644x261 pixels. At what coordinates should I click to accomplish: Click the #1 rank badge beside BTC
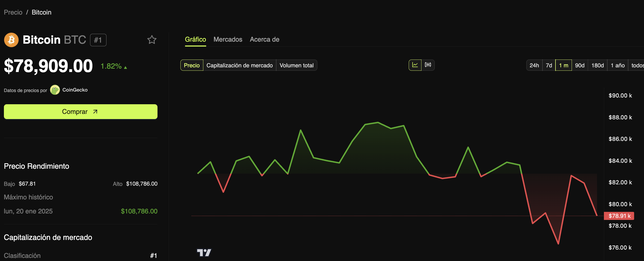coord(98,40)
